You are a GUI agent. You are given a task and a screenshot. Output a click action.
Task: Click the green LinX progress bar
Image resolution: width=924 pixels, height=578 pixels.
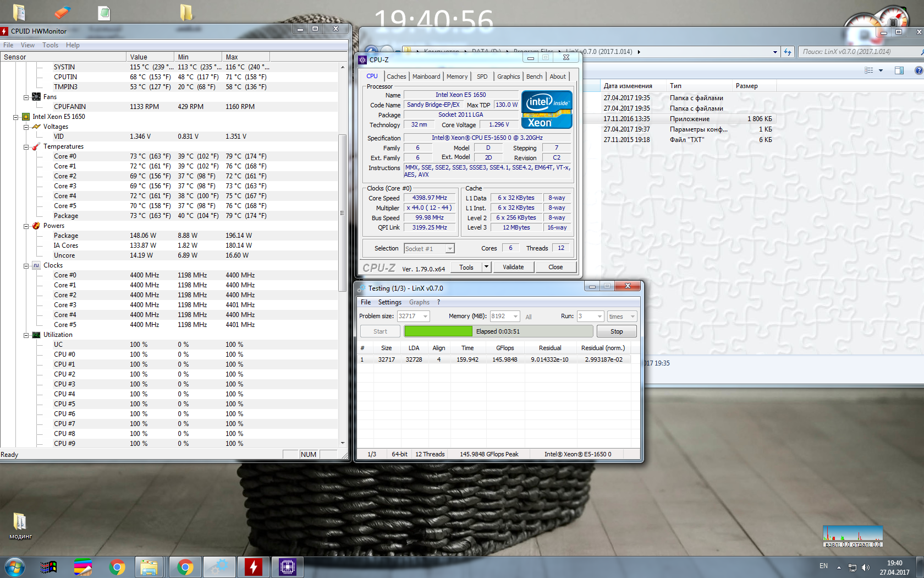pos(438,331)
